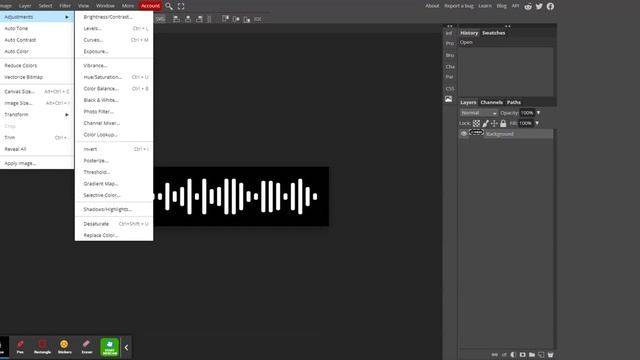
Task: Open the Stickers tool
Action: coord(64,347)
